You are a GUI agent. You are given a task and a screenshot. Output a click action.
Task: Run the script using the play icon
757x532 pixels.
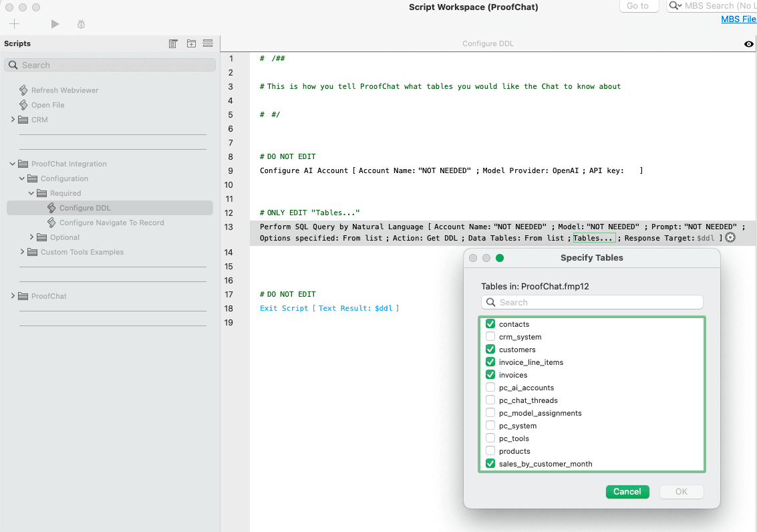pyautogui.click(x=55, y=23)
